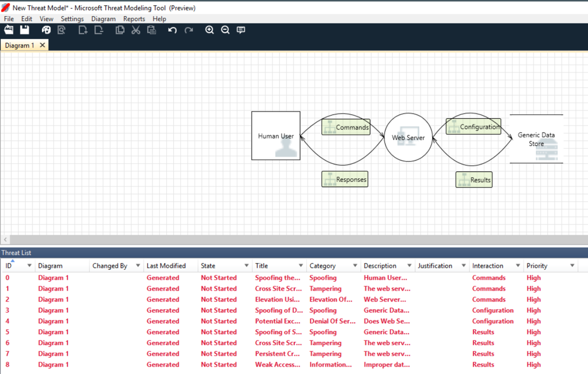
Task: Click the Title column header text
Action: click(262, 266)
